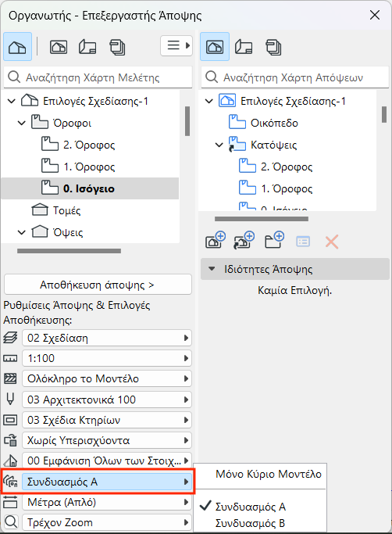Open the 03 Σχέδια Κτηρίων model view dropdown

coord(107,420)
